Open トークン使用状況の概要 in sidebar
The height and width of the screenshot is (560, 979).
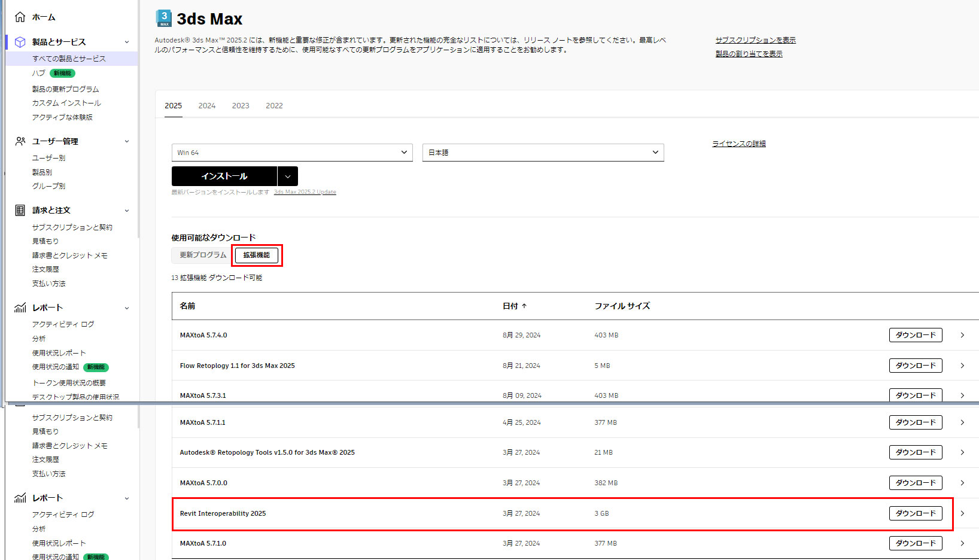click(69, 383)
